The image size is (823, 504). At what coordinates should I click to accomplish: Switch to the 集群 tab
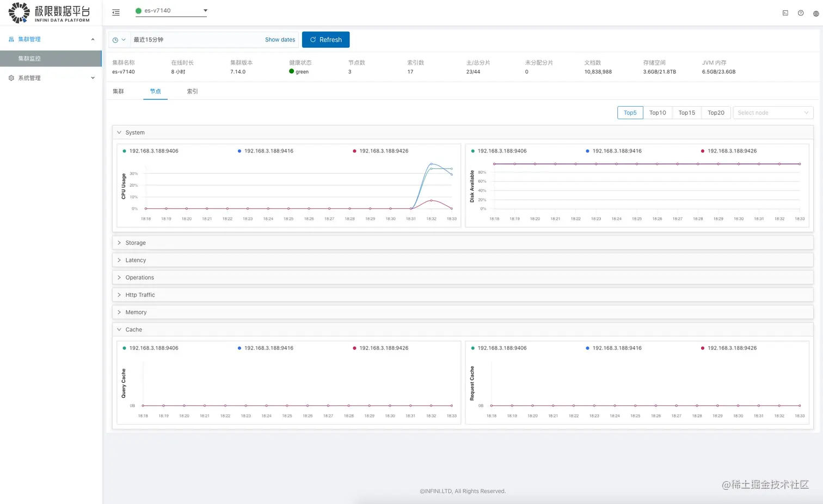118,91
